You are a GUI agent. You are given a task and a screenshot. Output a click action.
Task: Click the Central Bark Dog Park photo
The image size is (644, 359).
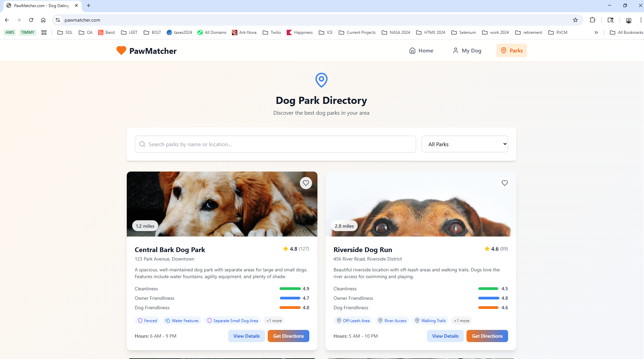pos(222,204)
